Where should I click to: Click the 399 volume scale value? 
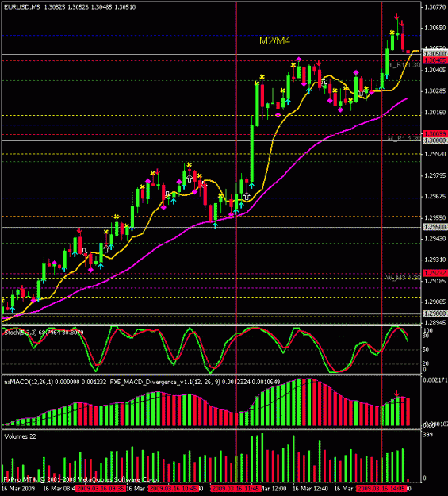(427, 435)
